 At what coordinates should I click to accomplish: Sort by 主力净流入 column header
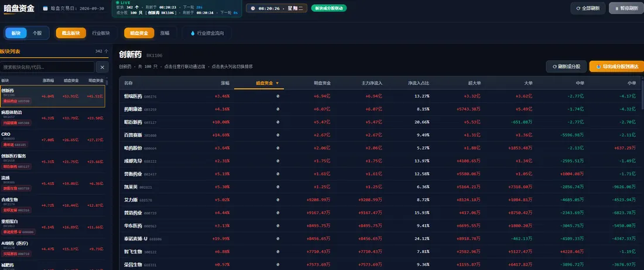(x=372, y=83)
